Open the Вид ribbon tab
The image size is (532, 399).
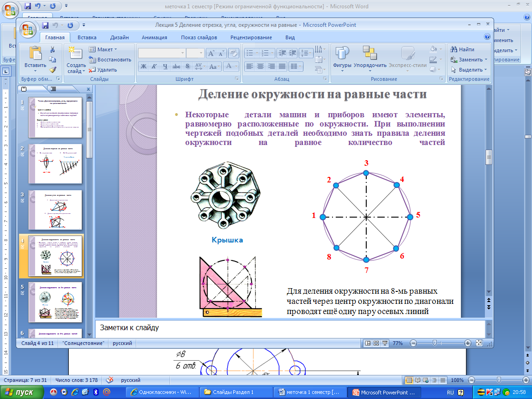click(x=290, y=37)
